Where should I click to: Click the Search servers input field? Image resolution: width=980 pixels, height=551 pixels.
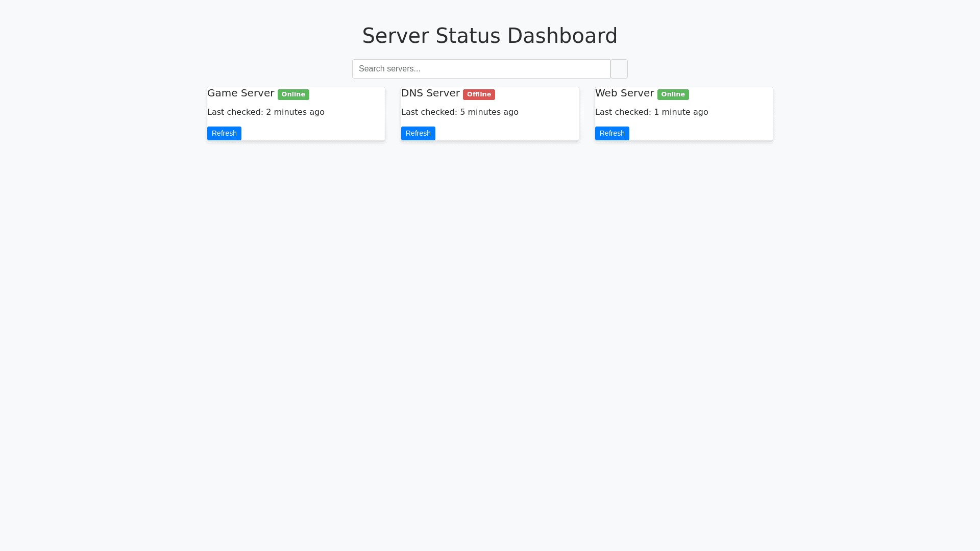481,69
